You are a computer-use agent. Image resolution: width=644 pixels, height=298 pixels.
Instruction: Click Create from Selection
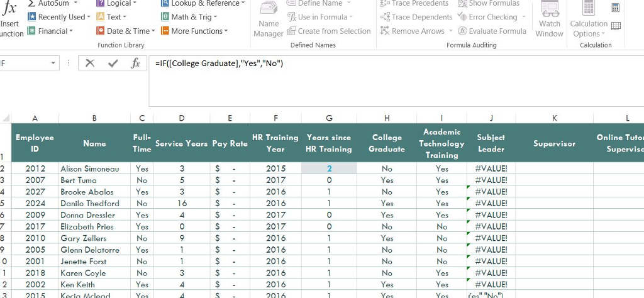pos(328,31)
